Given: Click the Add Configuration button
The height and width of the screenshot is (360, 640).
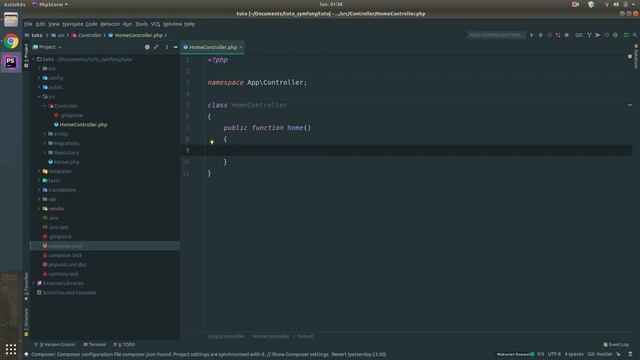Looking at the screenshot, I should tap(496, 35).
